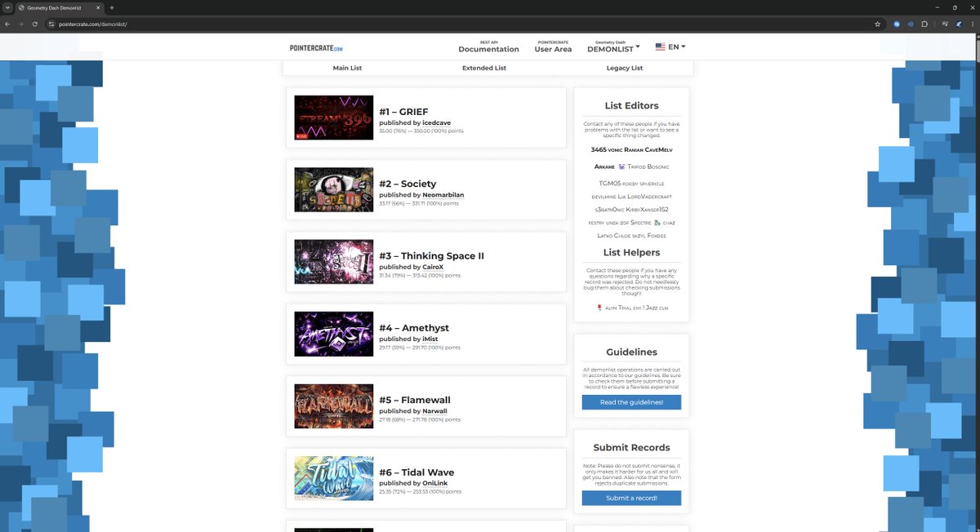The width and height of the screenshot is (980, 532).
Task: Click list helper name Jazz
Action: (652, 308)
